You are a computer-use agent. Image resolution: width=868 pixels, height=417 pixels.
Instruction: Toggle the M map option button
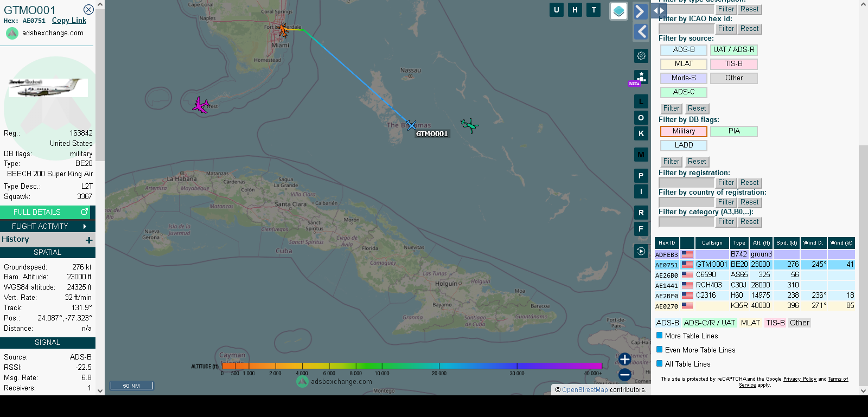click(x=641, y=155)
